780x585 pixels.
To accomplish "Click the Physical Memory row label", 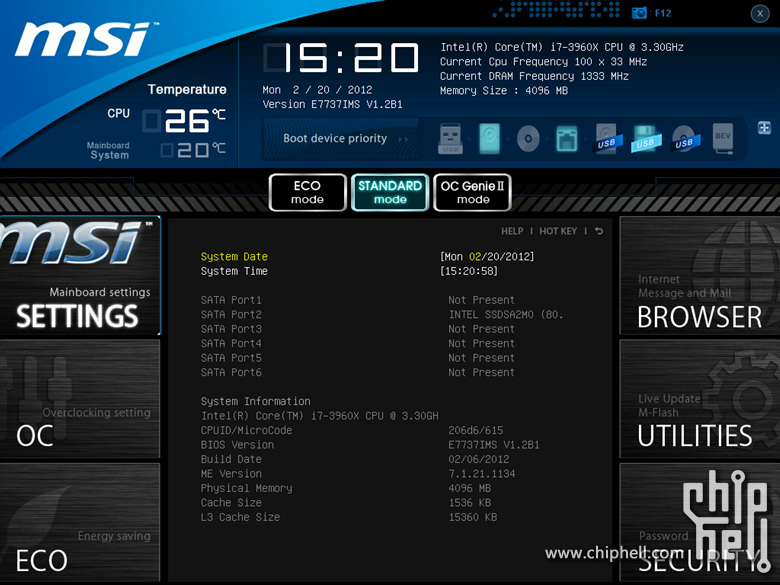I will point(246,488).
